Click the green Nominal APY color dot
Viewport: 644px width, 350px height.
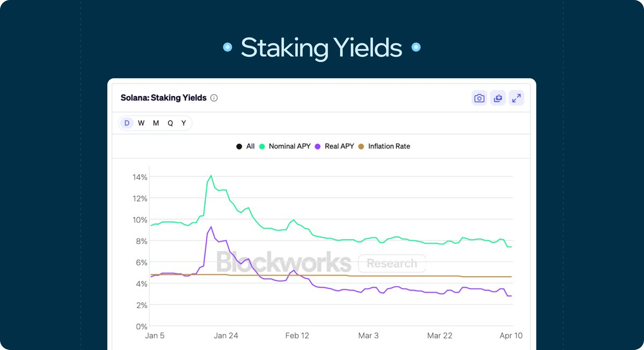pos(262,146)
